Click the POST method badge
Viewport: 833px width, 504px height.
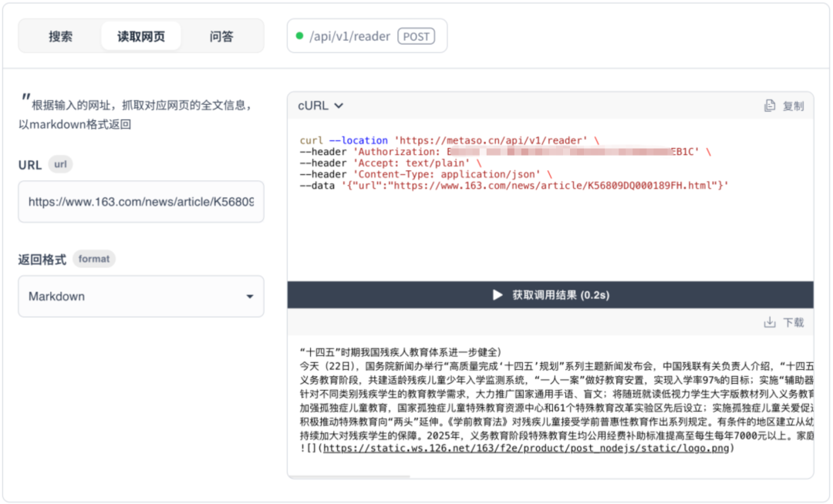pyautogui.click(x=416, y=36)
